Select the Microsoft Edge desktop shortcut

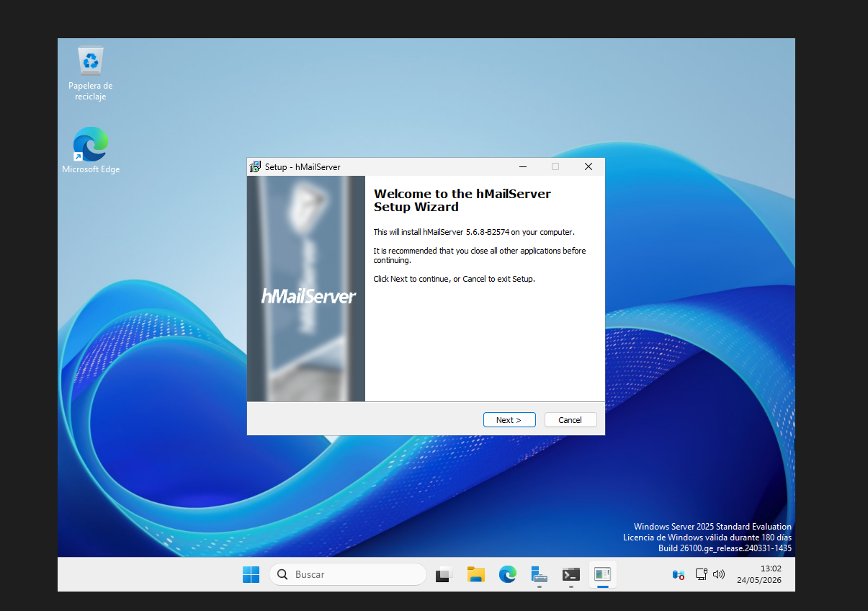[x=91, y=151]
